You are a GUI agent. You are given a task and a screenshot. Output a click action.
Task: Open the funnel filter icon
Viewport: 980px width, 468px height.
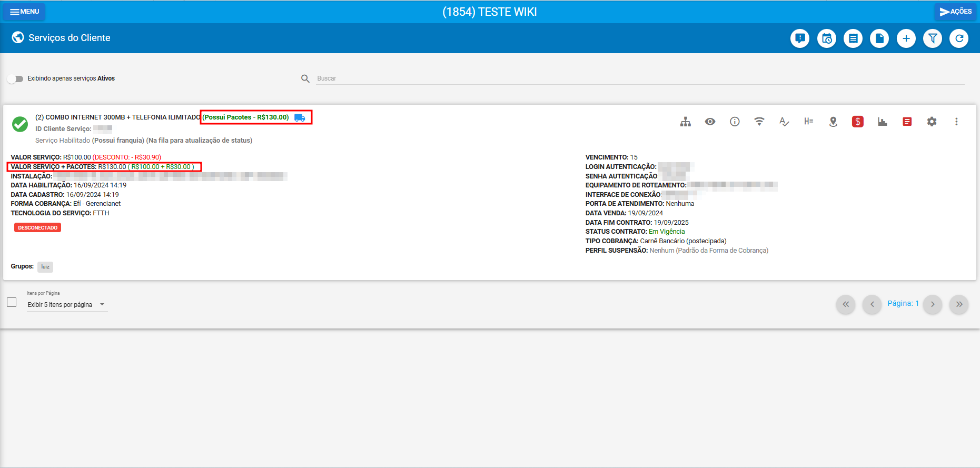point(933,38)
